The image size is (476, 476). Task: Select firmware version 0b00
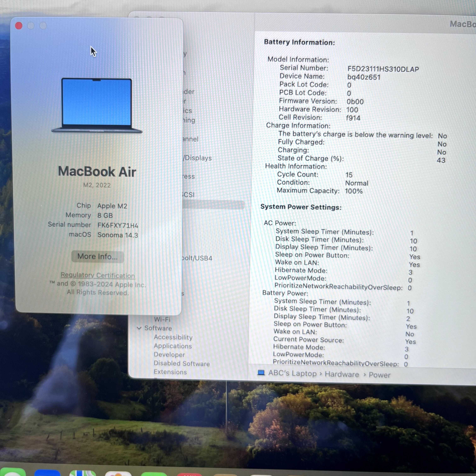pyautogui.click(x=355, y=102)
